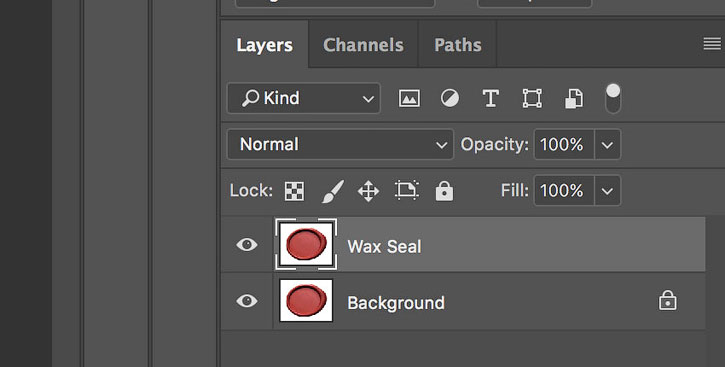Open the Normal blend mode dropdown
This screenshot has width=725, height=367.
coord(340,144)
